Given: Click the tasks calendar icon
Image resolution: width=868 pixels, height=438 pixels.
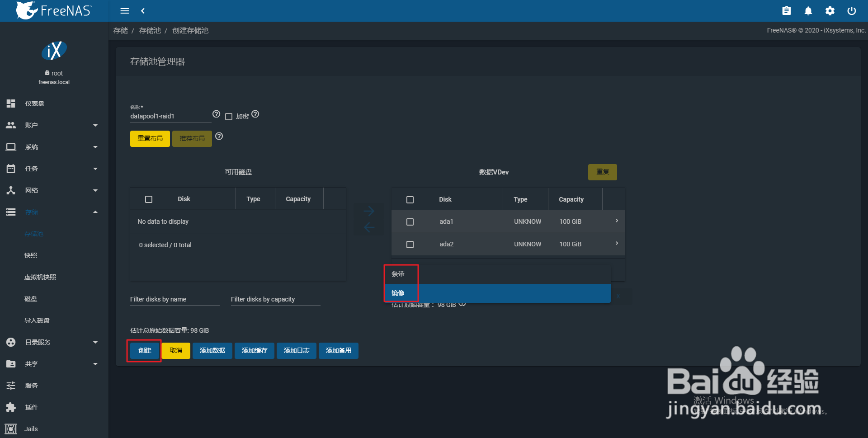Looking at the screenshot, I should coord(11,169).
